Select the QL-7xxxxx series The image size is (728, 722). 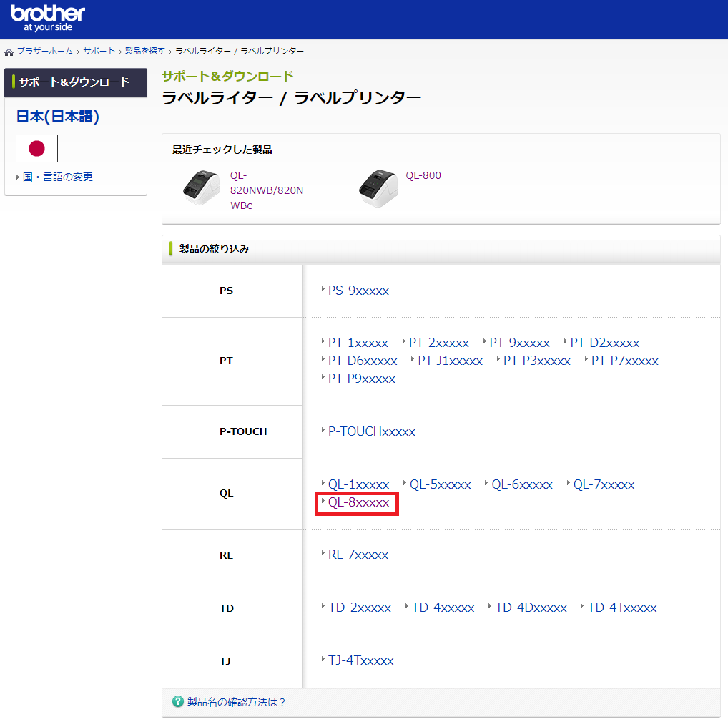pos(604,484)
